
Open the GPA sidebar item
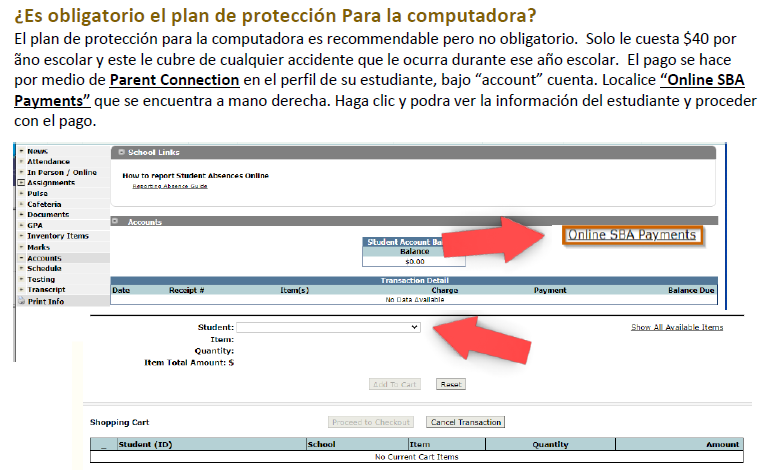[35, 225]
